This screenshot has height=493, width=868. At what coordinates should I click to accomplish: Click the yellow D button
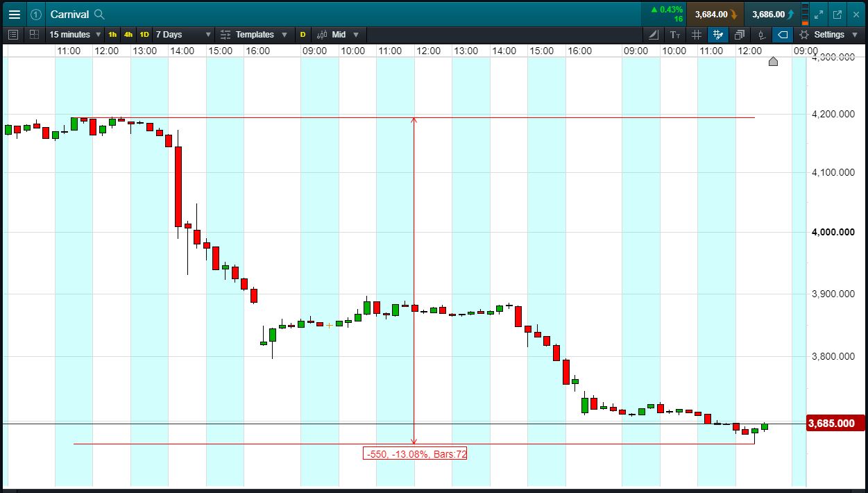(x=303, y=34)
